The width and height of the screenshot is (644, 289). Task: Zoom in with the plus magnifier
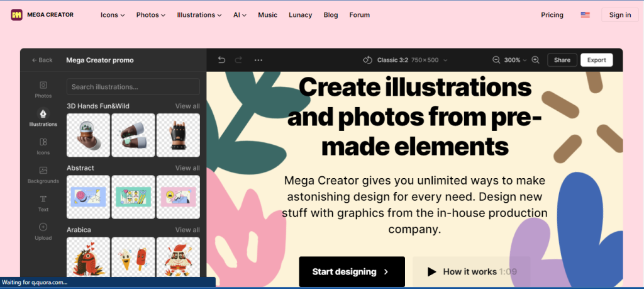pyautogui.click(x=535, y=60)
